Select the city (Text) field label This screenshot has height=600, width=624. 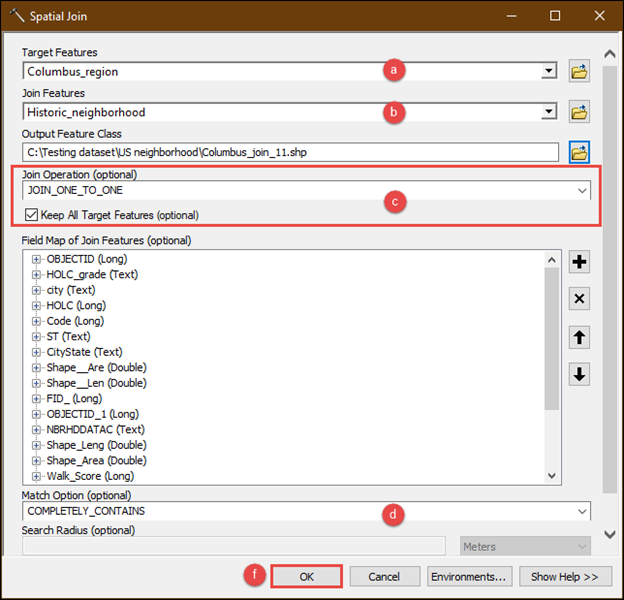71,290
